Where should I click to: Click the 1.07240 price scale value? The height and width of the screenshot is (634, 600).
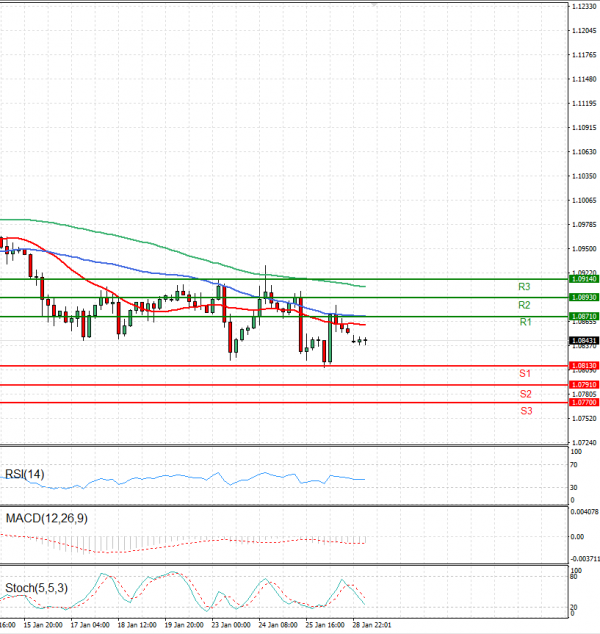584,443
